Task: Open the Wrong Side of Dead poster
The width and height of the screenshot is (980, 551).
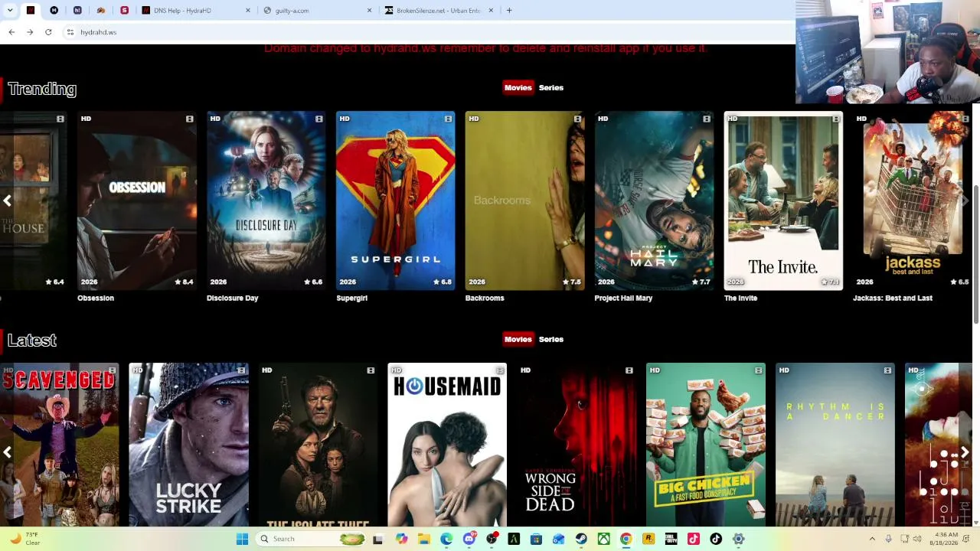Action: point(577,445)
